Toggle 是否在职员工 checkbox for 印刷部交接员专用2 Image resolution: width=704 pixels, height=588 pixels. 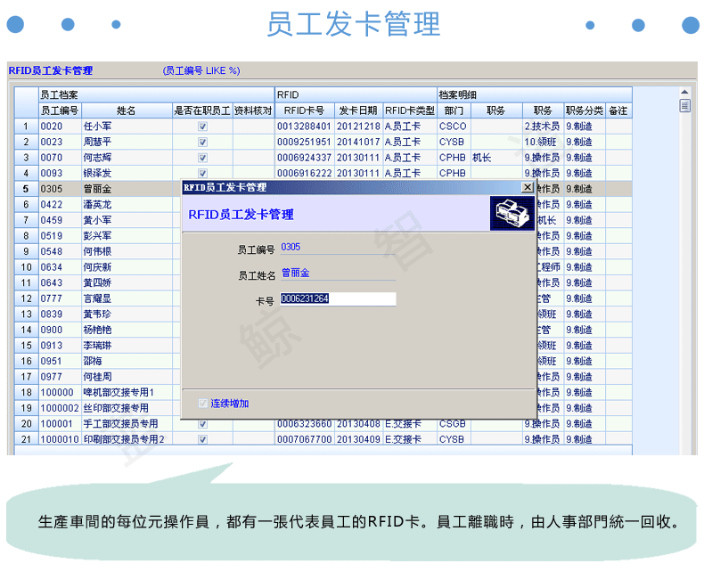tap(202, 439)
